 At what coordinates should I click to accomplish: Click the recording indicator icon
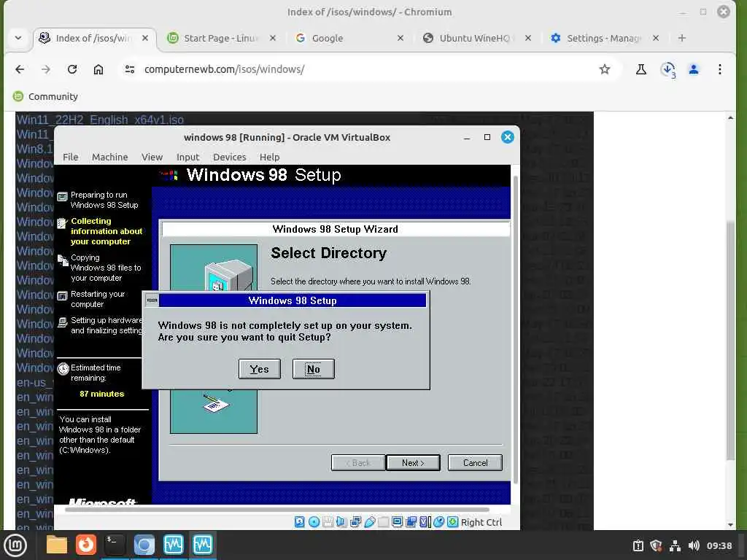tap(411, 522)
